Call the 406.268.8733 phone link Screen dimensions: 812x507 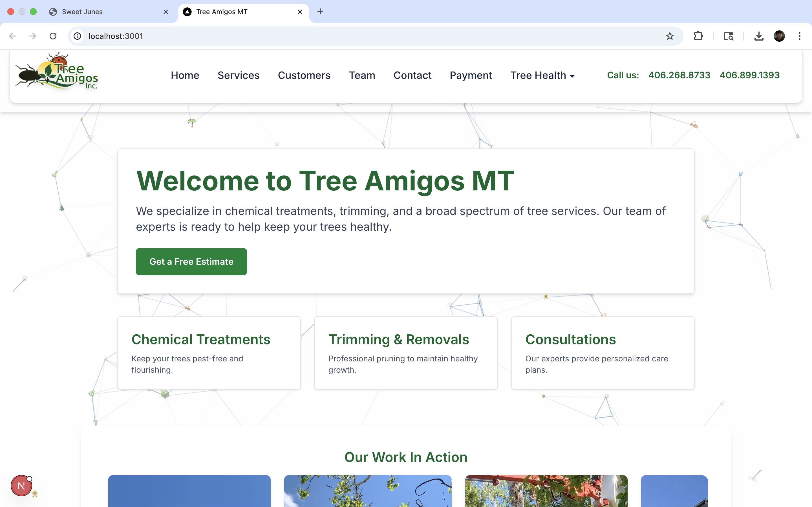679,75
